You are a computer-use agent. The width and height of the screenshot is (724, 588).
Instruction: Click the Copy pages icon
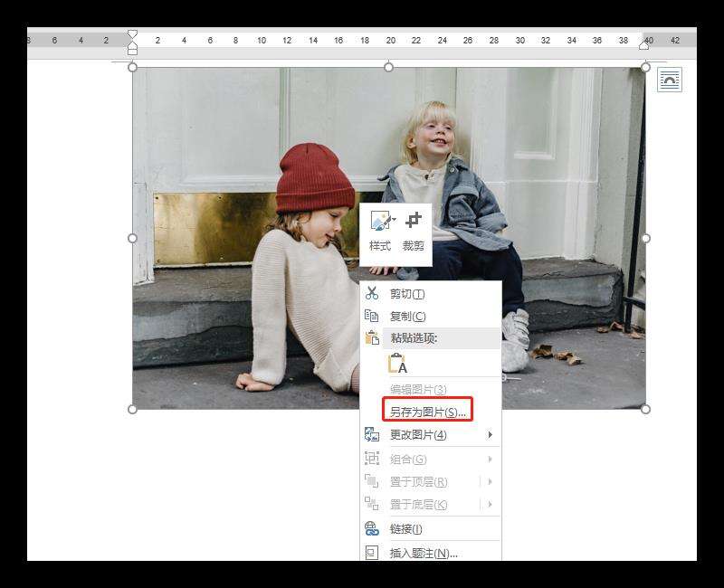(372, 316)
